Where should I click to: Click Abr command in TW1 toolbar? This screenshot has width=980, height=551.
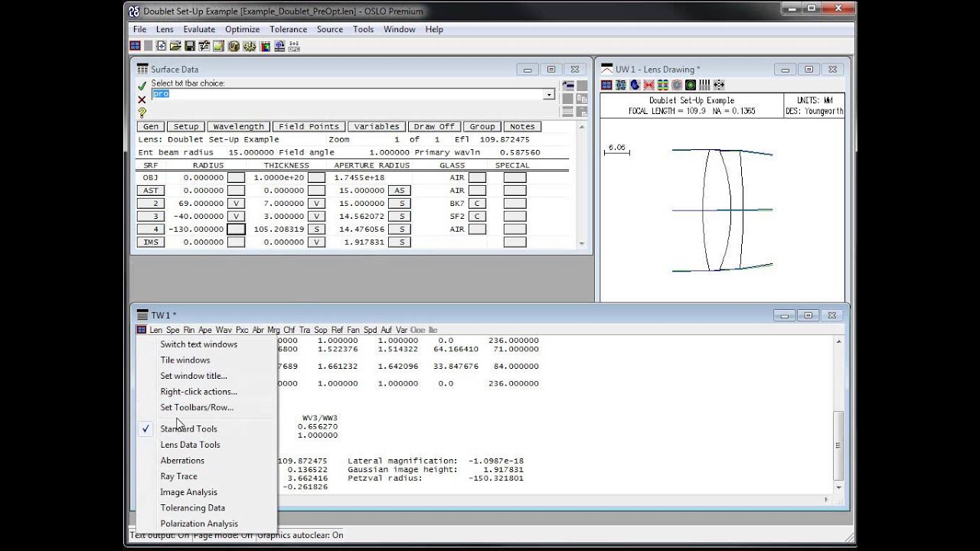[x=258, y=330]
